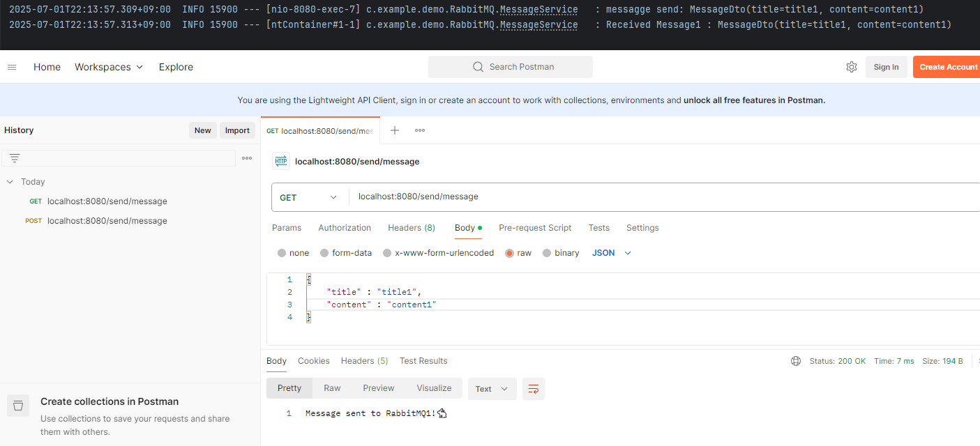Add a new request tab
This screenshot has width=980, height=446.
point(395,130)
